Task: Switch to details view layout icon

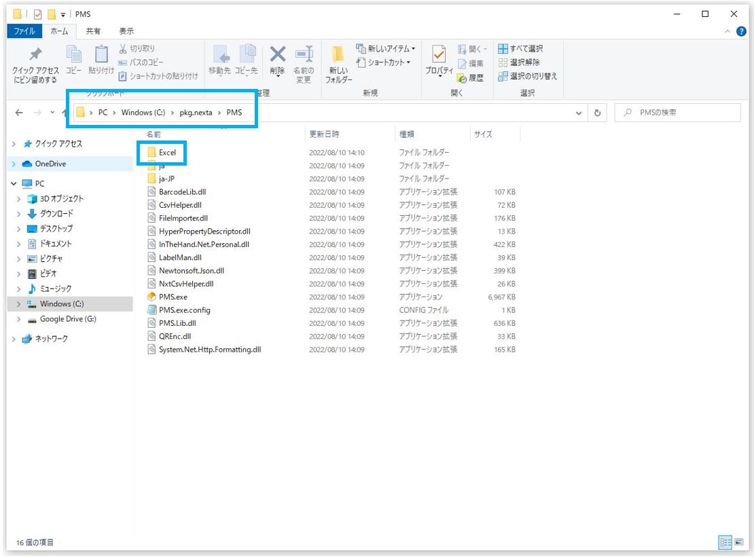Action: [725, 542]
